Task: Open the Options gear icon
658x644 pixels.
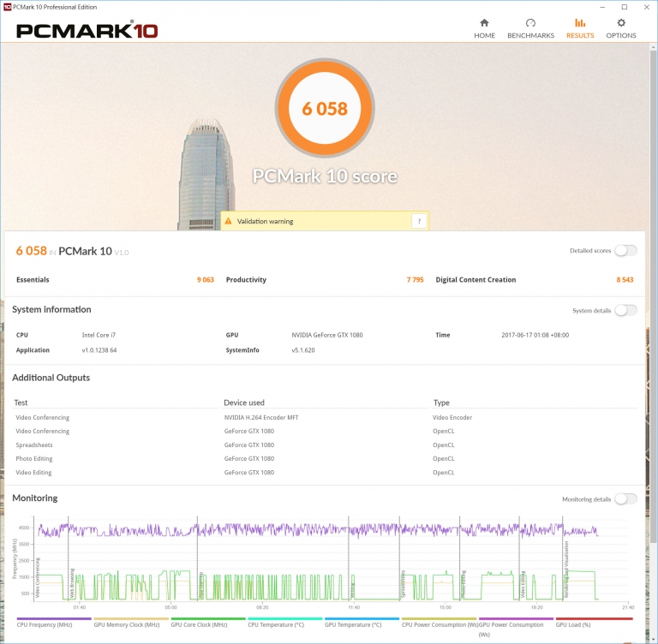Action: pos(621,23)
